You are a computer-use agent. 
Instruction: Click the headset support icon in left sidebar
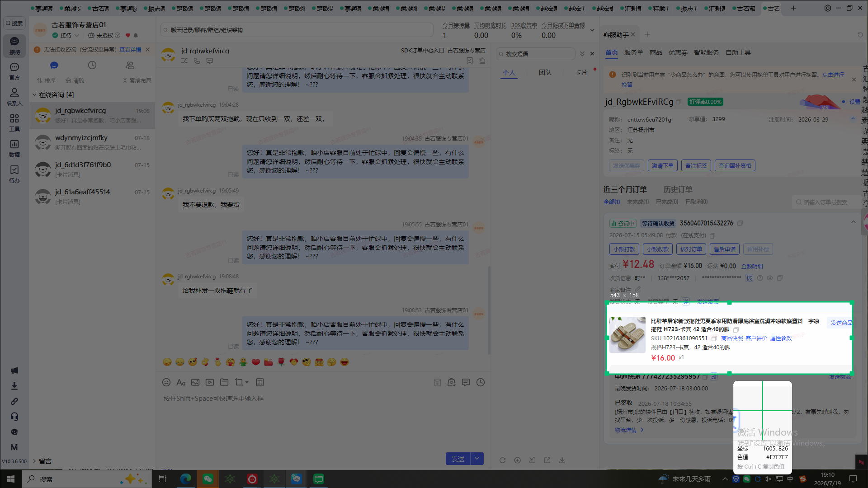pyautogui.click(x=14, y=417)
